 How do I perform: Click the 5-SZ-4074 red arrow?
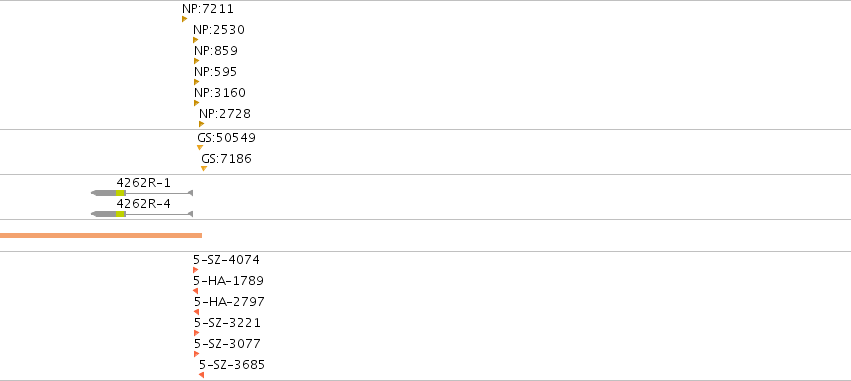point(195,270)
